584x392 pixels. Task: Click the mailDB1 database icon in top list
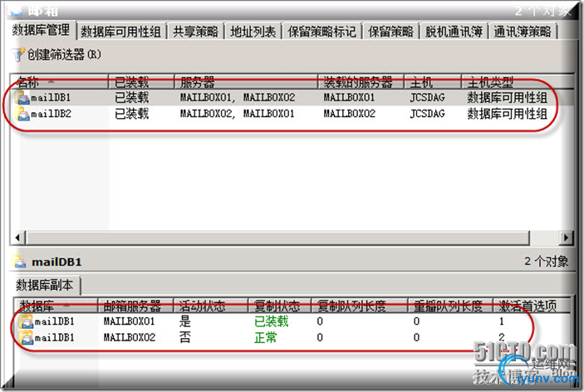pos(22,97)
